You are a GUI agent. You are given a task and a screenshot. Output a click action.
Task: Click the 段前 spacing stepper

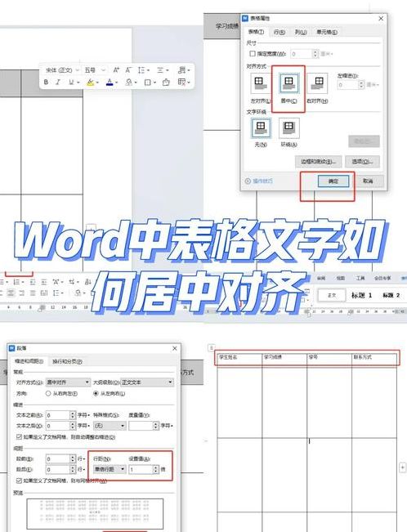click(72, 459)
